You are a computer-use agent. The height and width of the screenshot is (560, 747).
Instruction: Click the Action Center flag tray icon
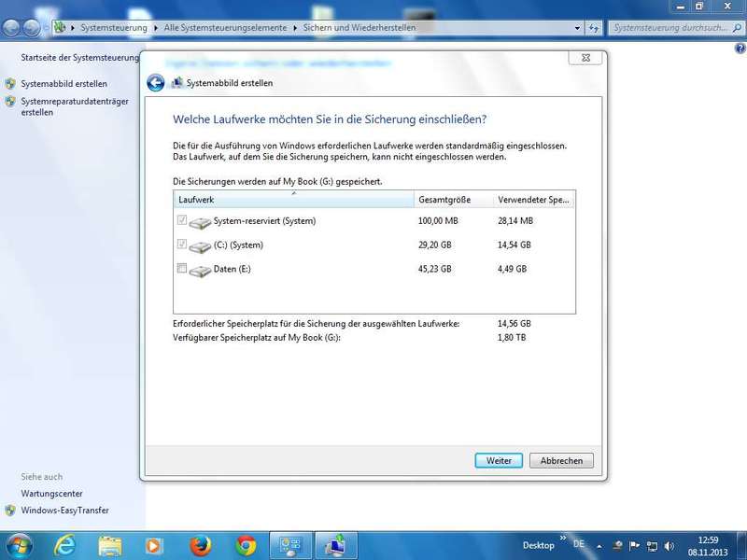[x=634, y=546]
